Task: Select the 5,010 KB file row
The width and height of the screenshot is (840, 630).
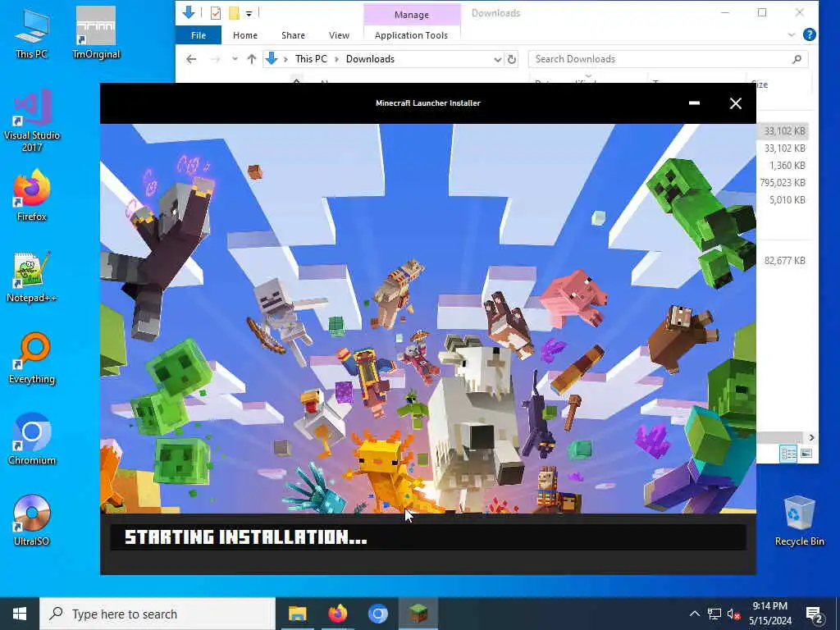Action: coord(783,200)
